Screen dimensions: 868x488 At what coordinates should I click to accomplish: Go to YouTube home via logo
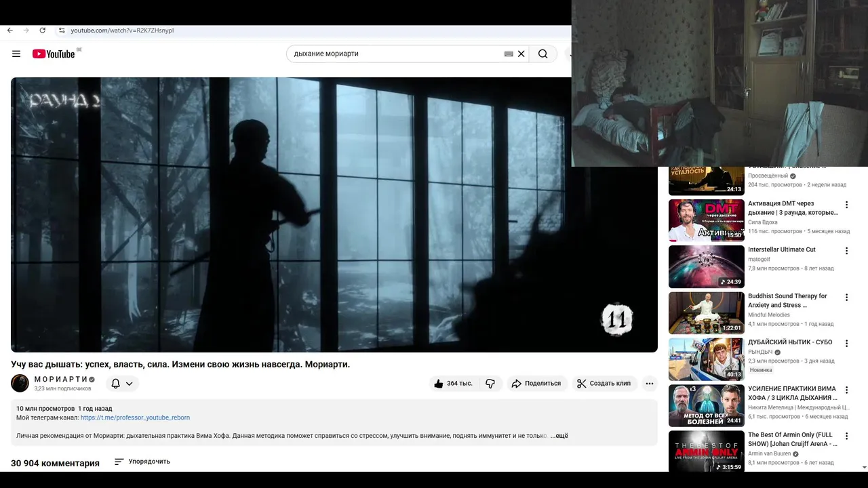[54, 54]
